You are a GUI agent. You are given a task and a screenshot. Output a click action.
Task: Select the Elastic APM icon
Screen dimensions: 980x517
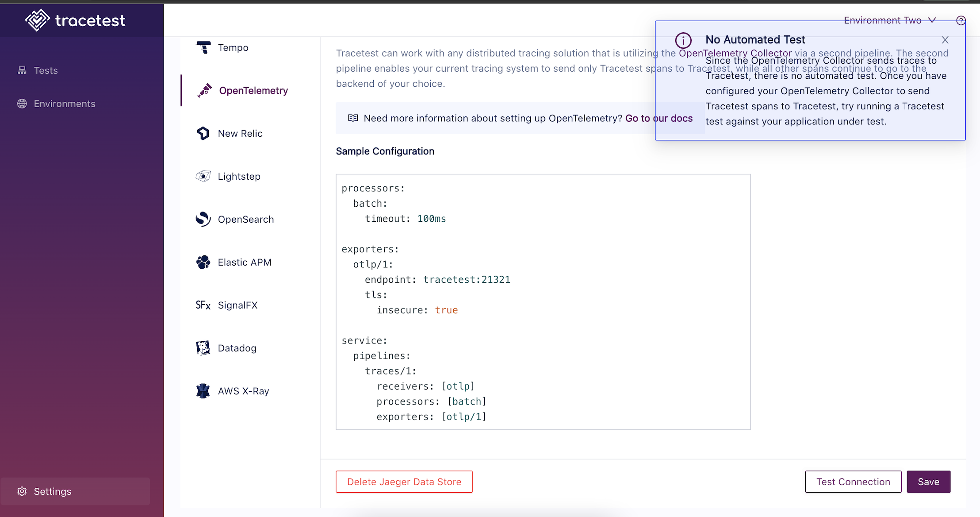(x=203, y=262)
